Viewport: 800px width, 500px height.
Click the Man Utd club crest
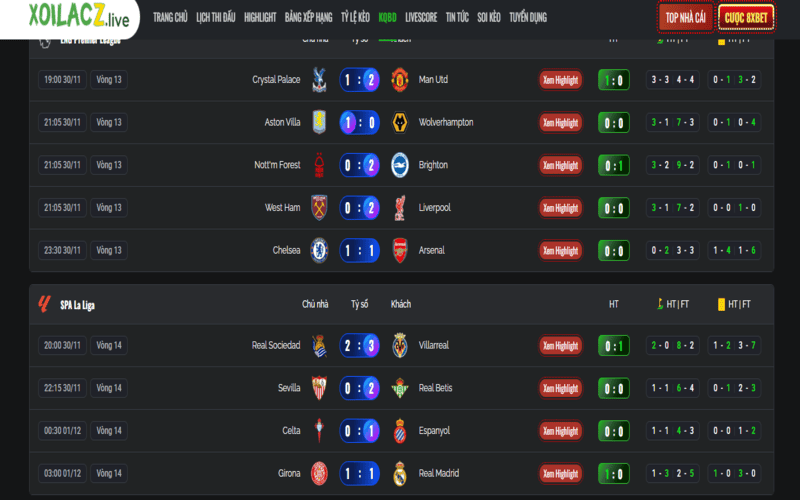tap(400, 80)
